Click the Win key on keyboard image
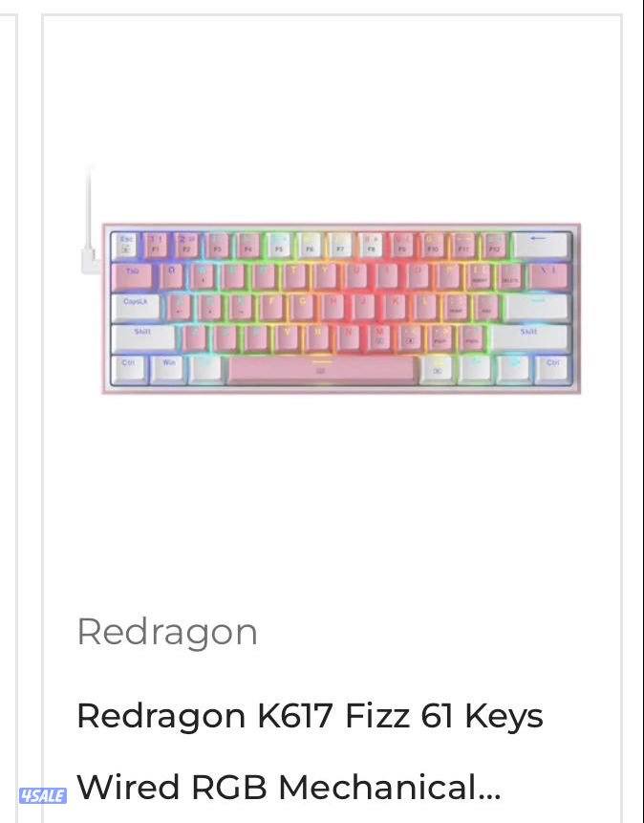Screen dimensions: 644x823 (x=168, y=368)
